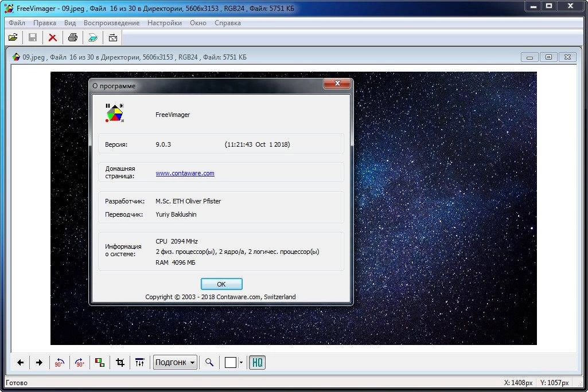Open the Окно menu
This screenshot has height=392, width=588.
click(x=198, y=23)
